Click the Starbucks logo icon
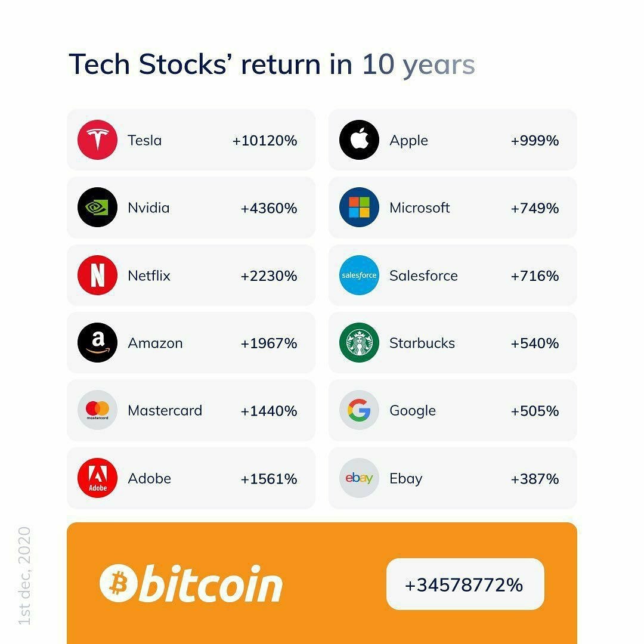Image resolution: width=644 pixels, height=644 pixels. pyautogui.click(x=359, y=343)
